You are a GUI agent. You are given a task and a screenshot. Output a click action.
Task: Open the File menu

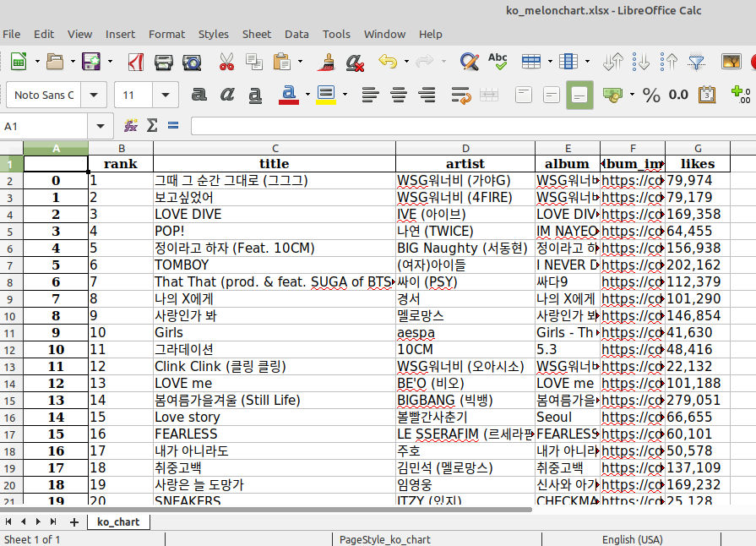[12, 35]
